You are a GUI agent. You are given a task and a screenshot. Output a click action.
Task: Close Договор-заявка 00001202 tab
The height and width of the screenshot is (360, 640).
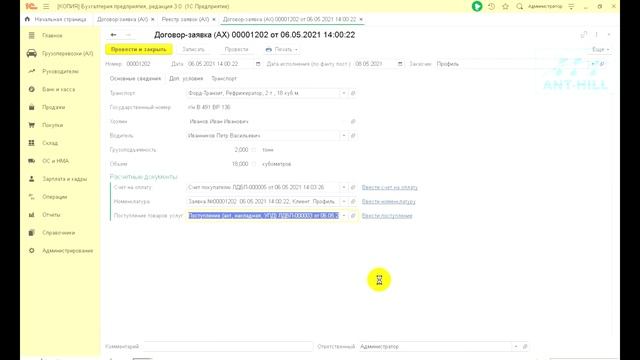click(x=361, y=19)
